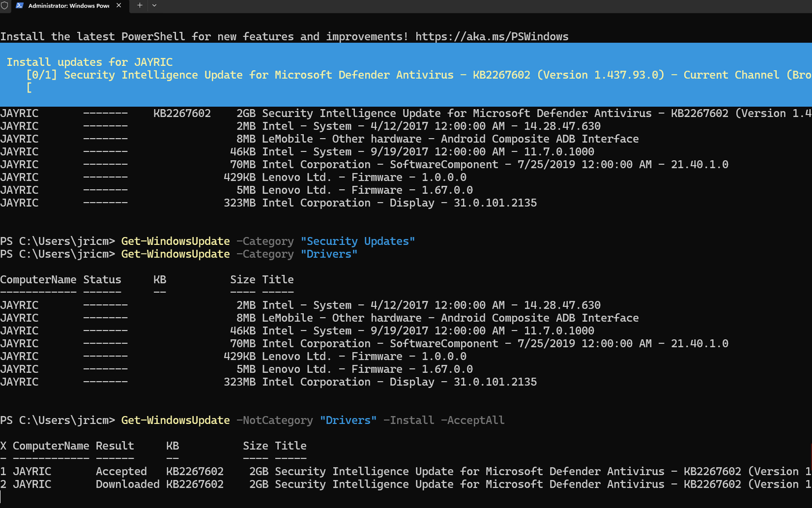Screen dimensions: 812x508
Task: Click the 'Status' column header
Action: tap(102, 280)
